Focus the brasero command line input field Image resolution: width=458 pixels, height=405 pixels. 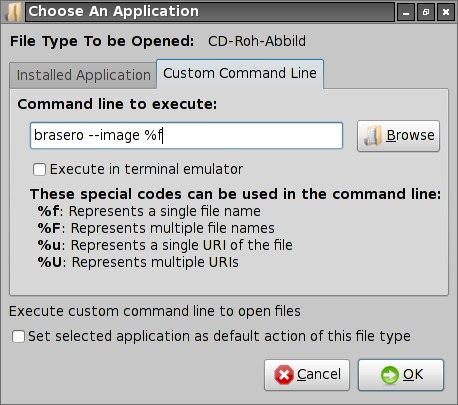186,136
